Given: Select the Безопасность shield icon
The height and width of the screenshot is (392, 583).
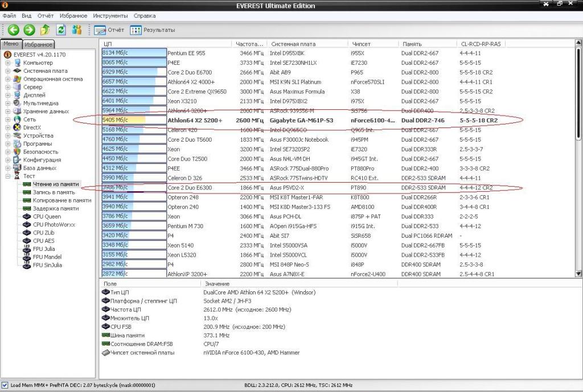Looking at the screenshot, I should point(17,151).
